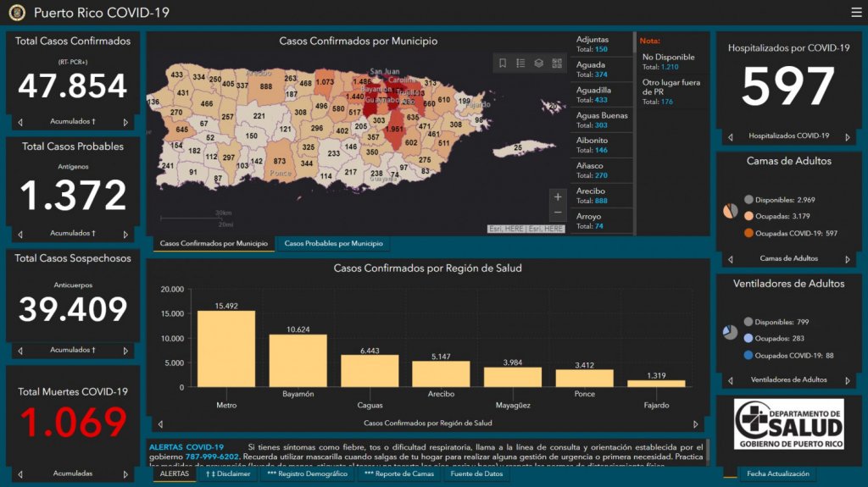Viewport: 868px width, 487px height.
Task: Click the map bookmarks icon
Action: (x=503, y=64)
